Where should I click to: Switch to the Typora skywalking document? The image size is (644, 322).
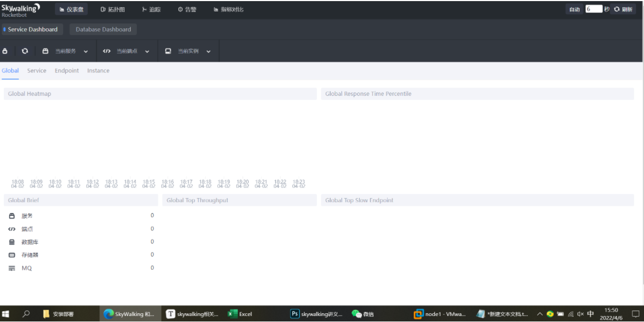pos(192,314)
